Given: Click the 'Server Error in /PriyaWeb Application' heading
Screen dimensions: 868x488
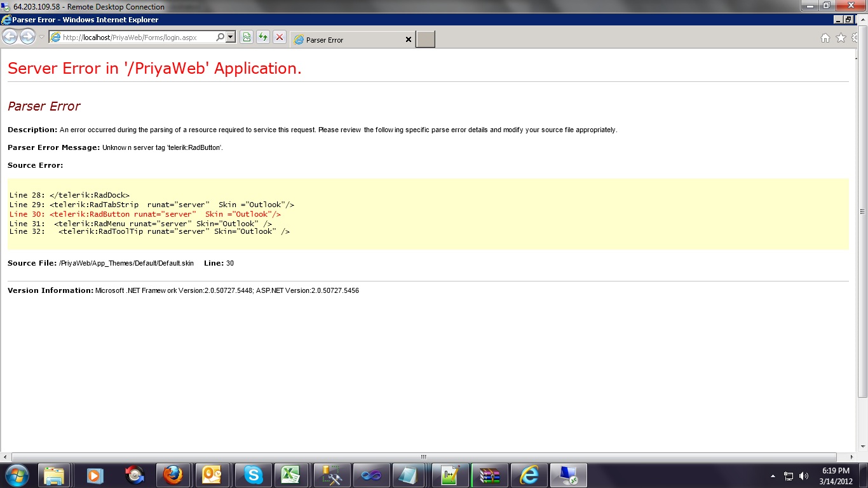Looking at the screenshot, I should click(154, 69).
